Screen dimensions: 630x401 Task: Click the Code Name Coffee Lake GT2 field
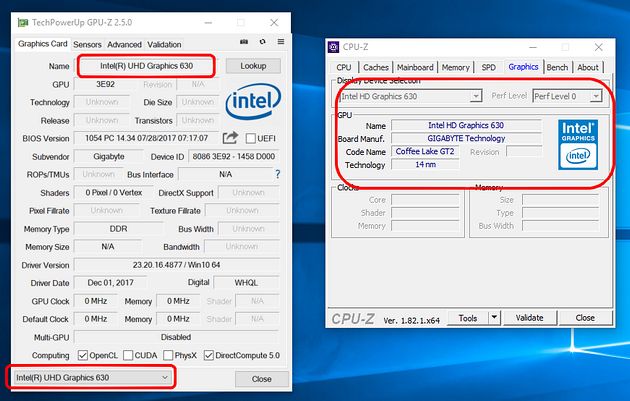click(x=425, y=151)
